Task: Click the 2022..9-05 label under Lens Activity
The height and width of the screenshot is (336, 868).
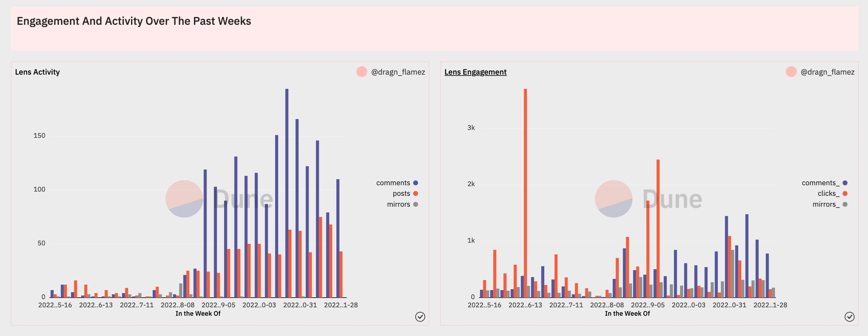Action: click(218, 305)
